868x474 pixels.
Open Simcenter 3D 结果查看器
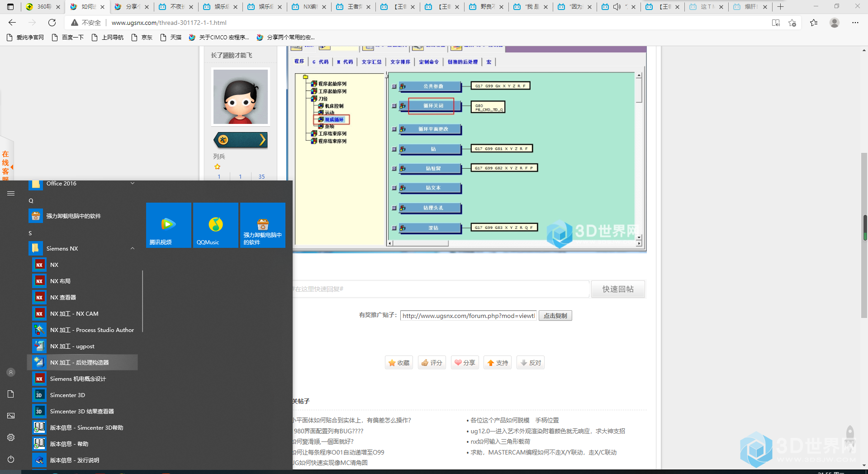[x=82, y=411]
